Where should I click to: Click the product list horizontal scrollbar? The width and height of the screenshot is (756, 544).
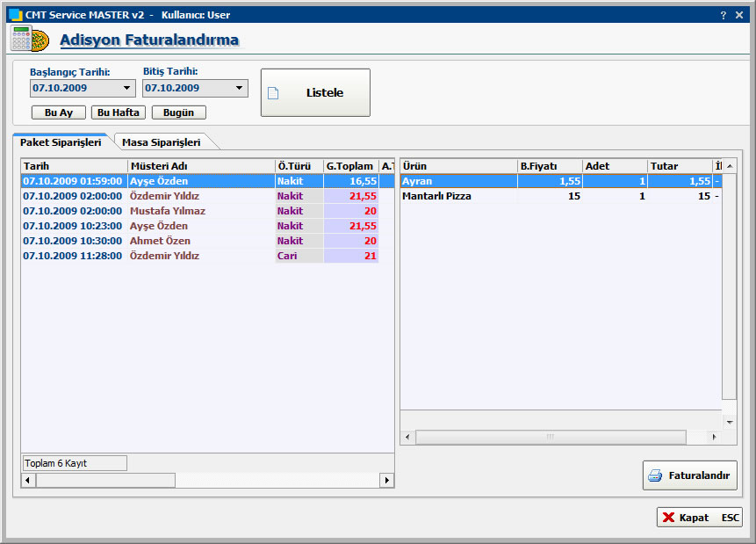pyautogui.click(x=550, y=437)
